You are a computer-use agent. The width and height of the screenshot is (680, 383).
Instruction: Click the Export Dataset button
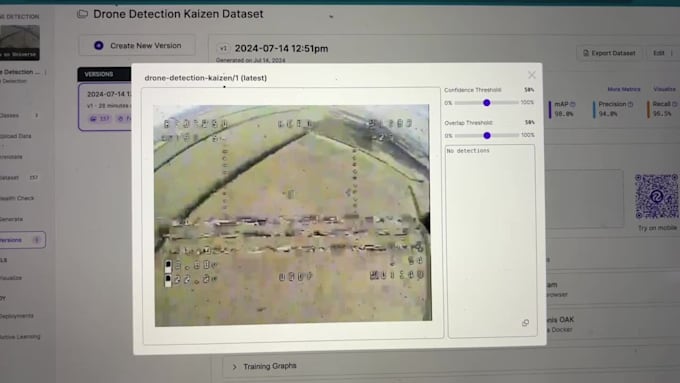click(609, 53)
